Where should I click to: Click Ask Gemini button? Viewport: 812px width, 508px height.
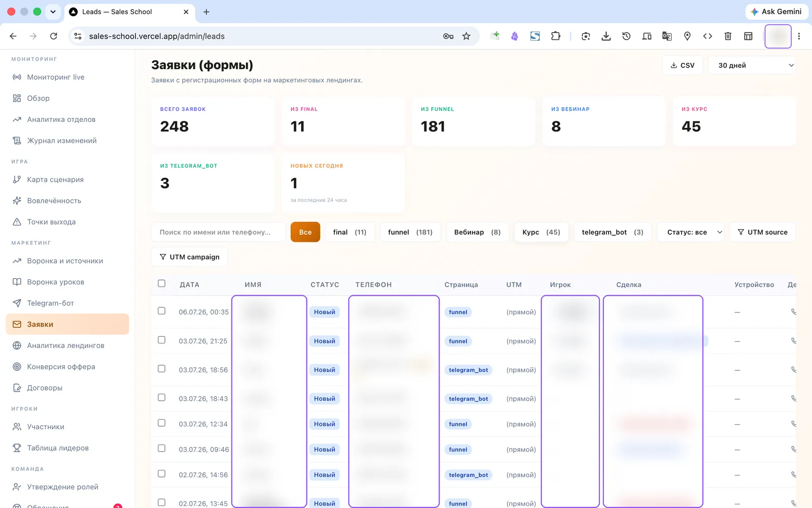tap(776, 12)
